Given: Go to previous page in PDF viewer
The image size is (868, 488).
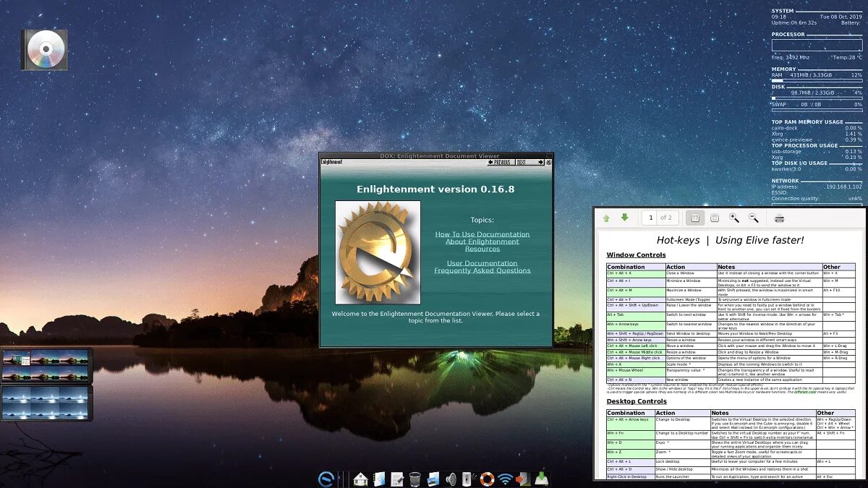Looking at the screenshot, I should point(606,218).
